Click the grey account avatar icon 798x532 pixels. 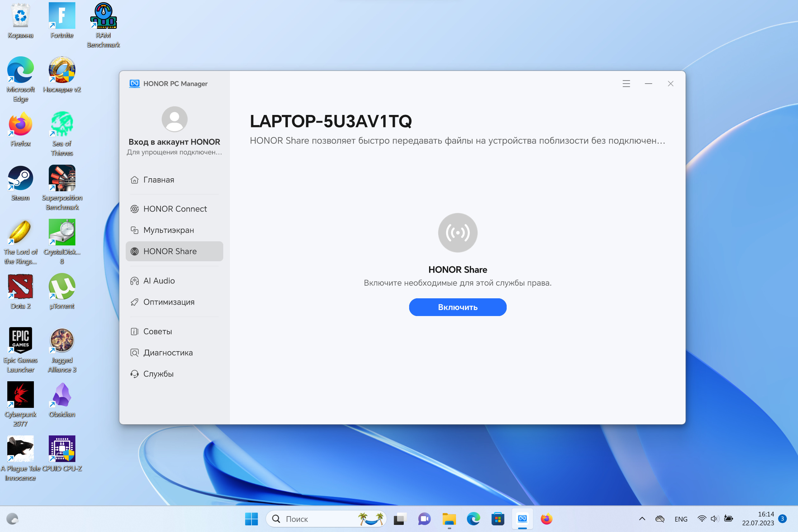(174, 119)
